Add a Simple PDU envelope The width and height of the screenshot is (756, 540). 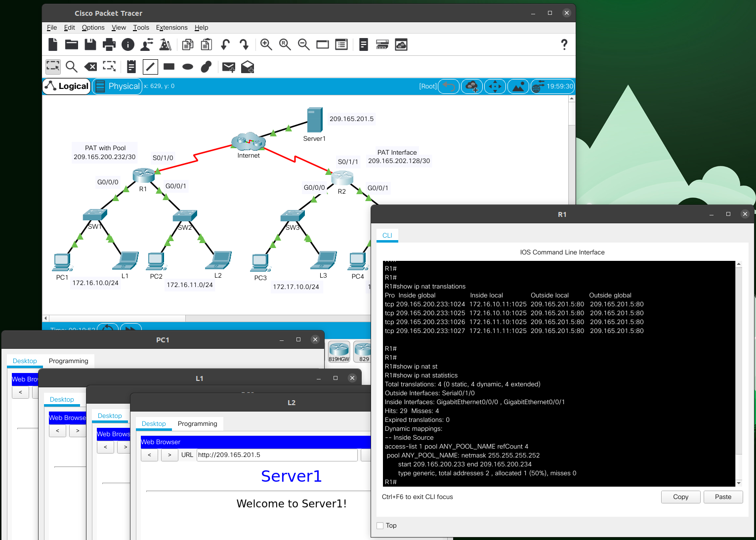point(229,67)
